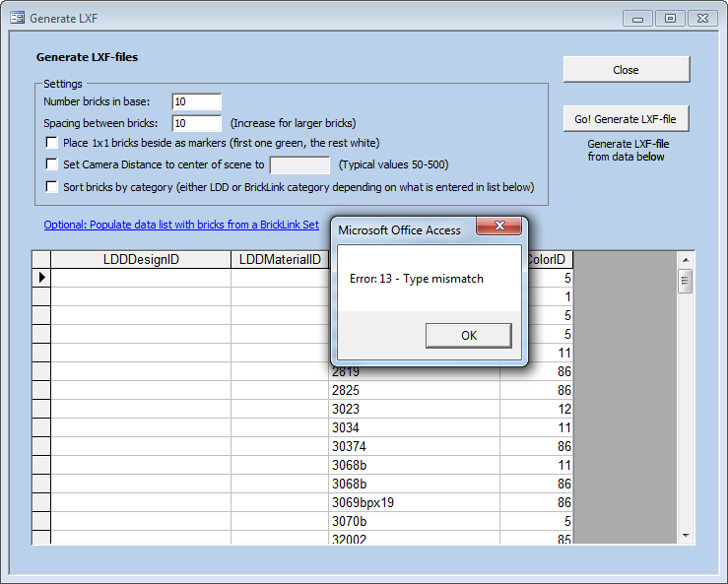Focus the Spacing between bricks field
The image size is (728, 584).
(196, 123)
